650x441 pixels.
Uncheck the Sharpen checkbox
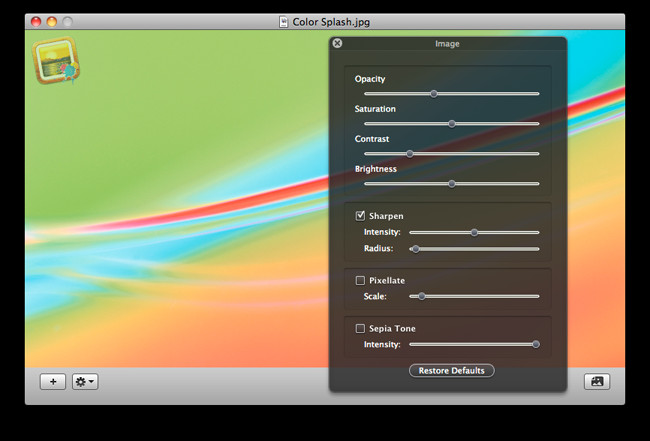click(x=360, y=216)
